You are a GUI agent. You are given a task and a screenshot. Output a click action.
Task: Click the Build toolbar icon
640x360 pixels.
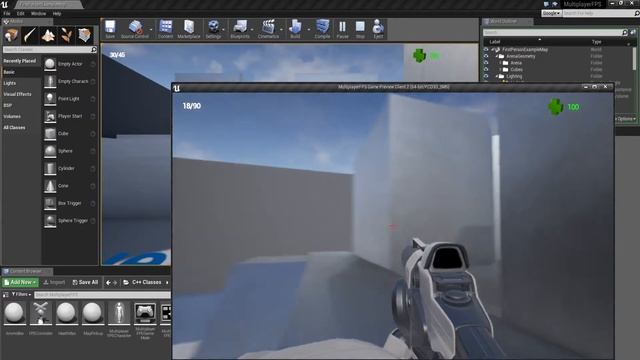click(x=295, y=29)
